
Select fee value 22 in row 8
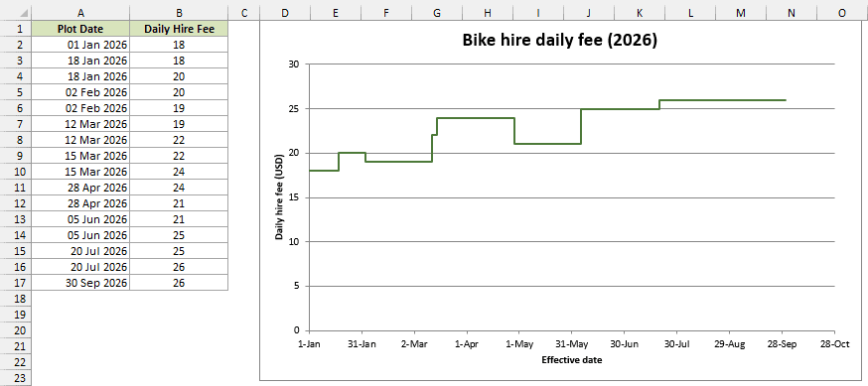coord(179,140)
